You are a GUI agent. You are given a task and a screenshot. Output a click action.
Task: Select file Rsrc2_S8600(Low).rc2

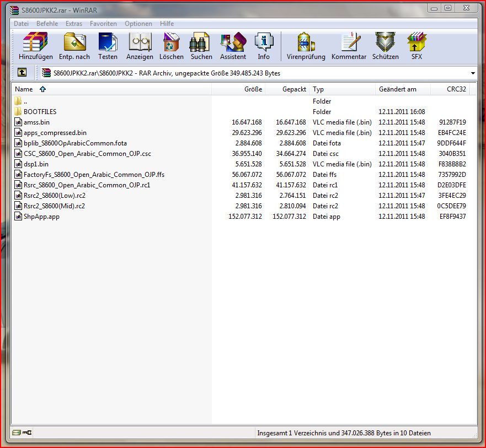55,196
